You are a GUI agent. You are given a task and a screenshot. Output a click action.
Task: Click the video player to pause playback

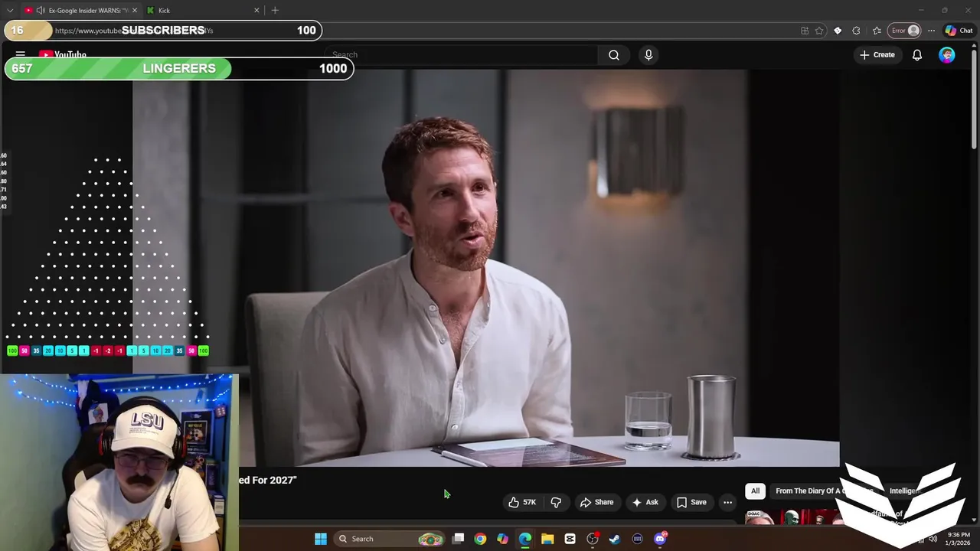(x=486, y=268)
